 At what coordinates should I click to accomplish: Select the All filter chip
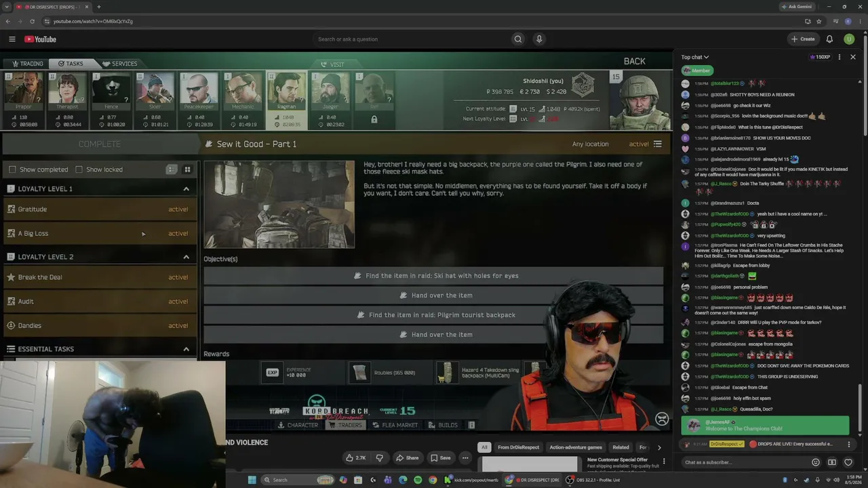point(484,447)
